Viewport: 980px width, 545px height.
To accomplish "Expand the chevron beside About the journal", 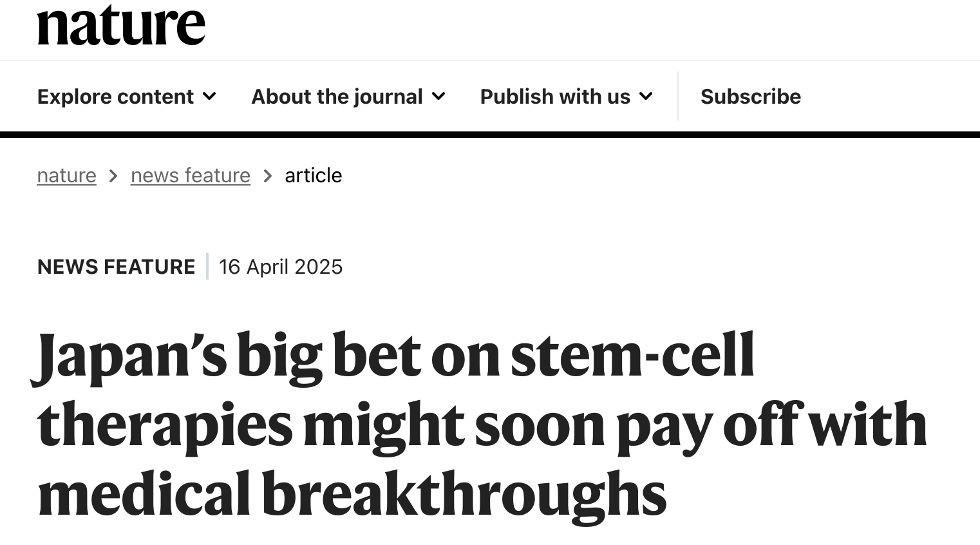I will (438, 97).
